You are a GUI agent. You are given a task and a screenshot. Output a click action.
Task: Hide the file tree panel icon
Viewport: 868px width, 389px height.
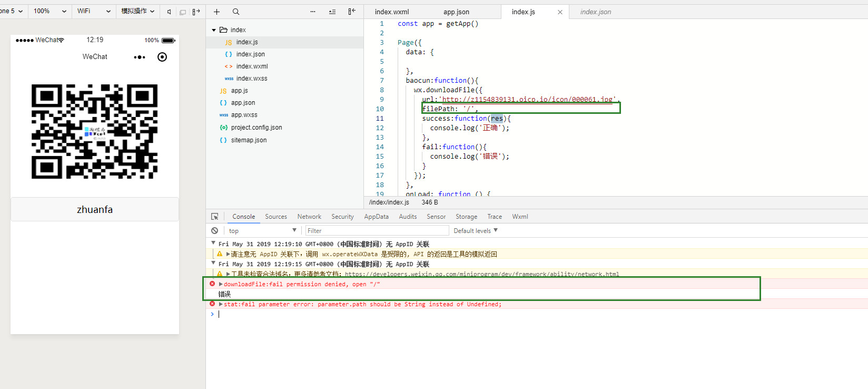click(x=352, y=12)
